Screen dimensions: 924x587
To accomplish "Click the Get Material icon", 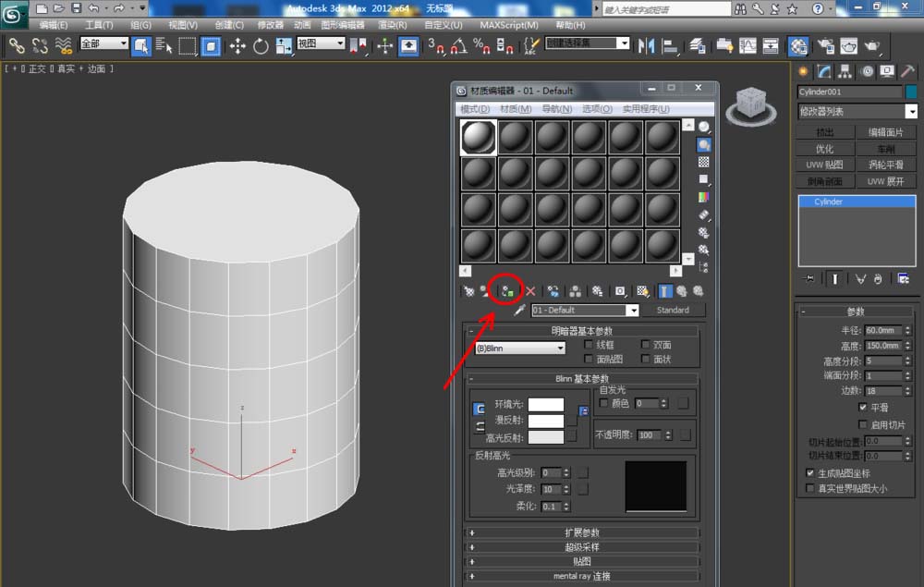I will coord(469,291).
